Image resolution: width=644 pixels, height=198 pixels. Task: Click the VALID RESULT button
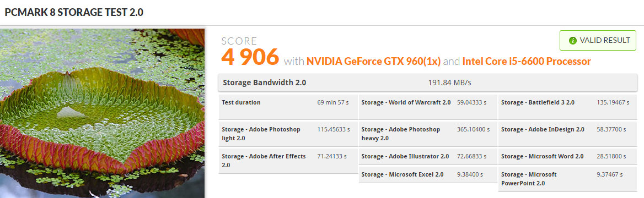pyautogui.click(x=598, y=41)
